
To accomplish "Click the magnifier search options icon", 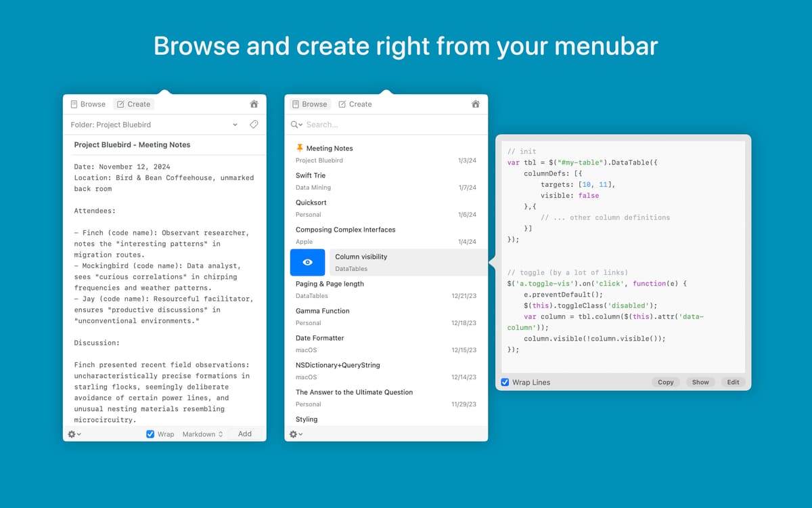I will (296, 125).
